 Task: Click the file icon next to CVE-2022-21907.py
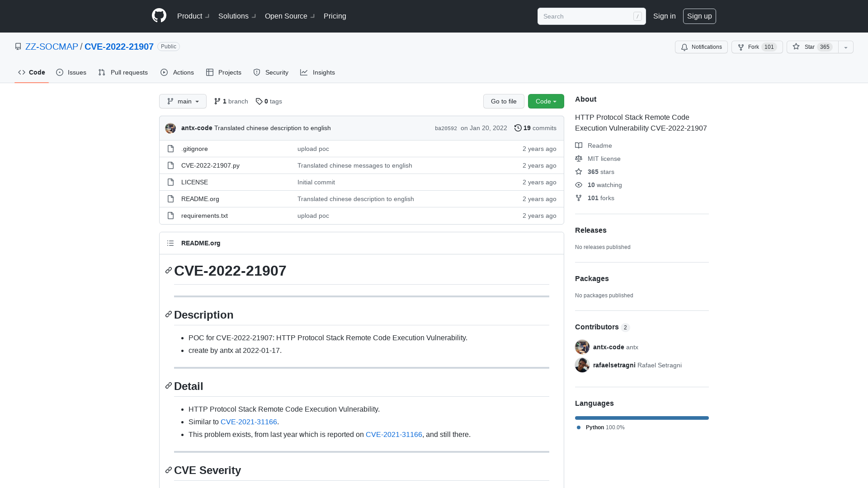pyautogui.click(x=170, y=165)
